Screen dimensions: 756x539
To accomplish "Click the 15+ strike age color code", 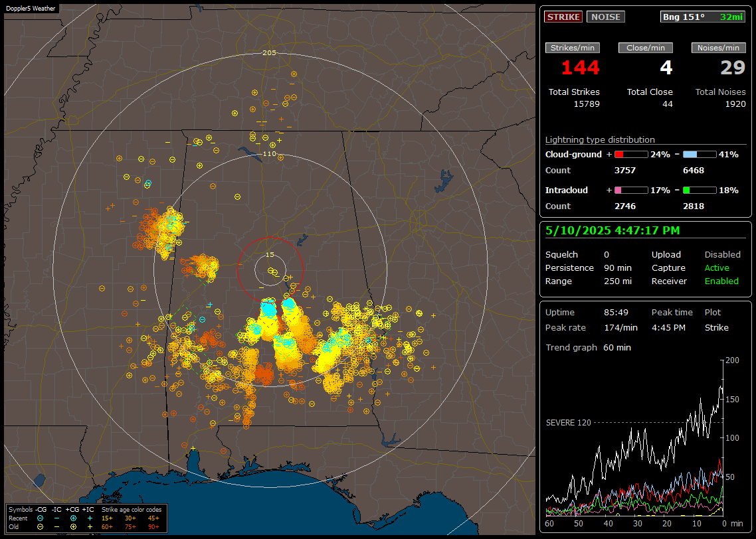I will [107, 518].
